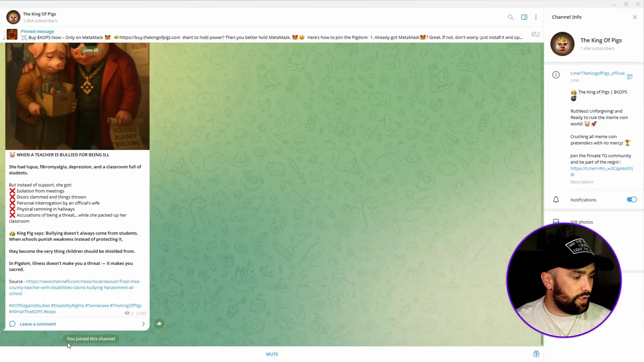644x362 pixels.
Task: Click The King Of Pigs header title
Action: click(40, 14)
